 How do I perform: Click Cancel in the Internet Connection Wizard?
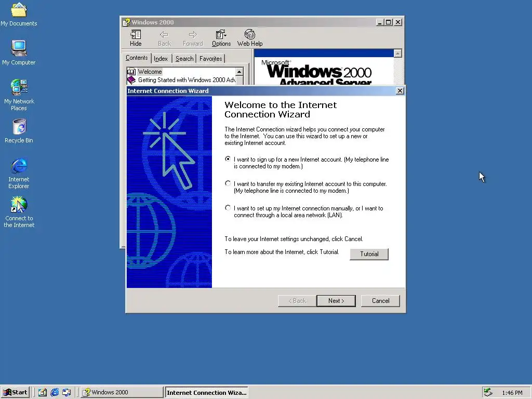pos(380,301)
